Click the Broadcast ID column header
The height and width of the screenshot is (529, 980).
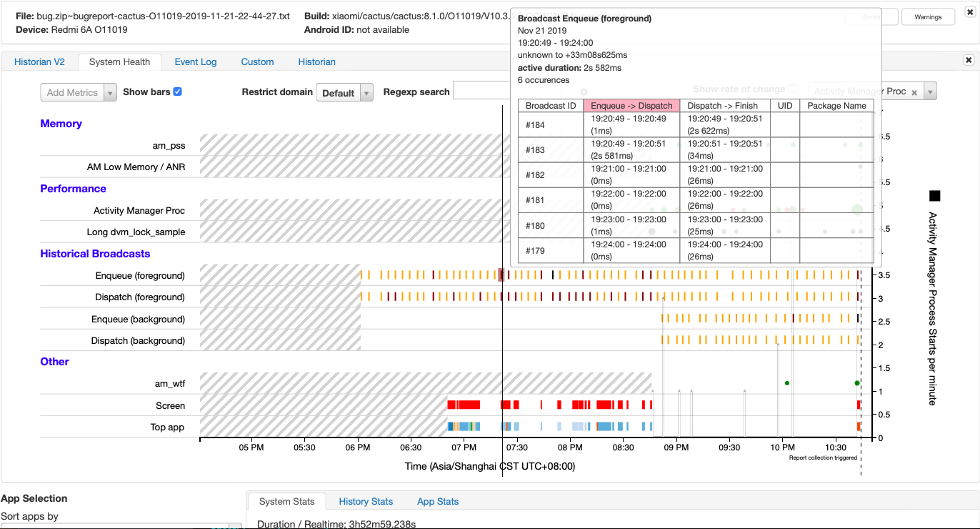551,106
